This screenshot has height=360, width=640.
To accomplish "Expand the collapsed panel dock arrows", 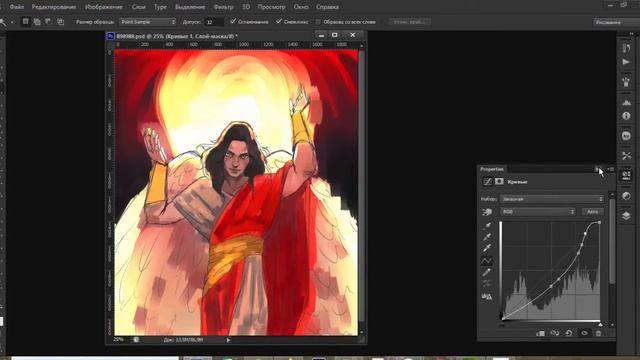I will [632, 33].
